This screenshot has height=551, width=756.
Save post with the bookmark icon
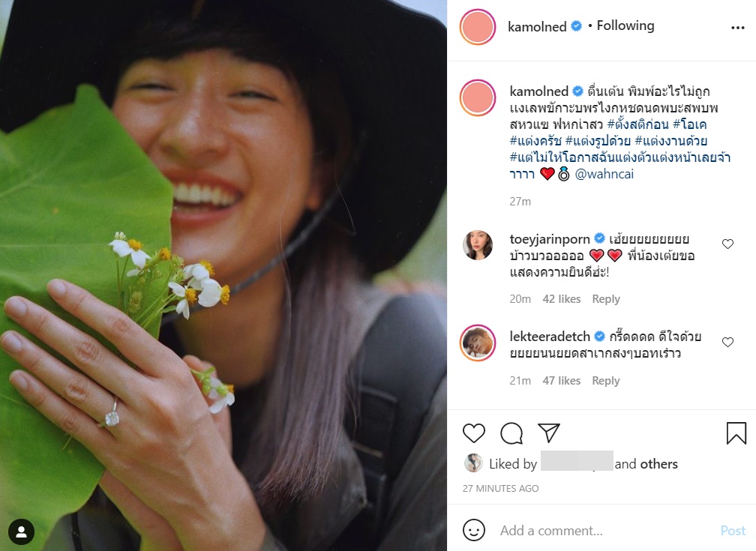(x=736, y=433)
